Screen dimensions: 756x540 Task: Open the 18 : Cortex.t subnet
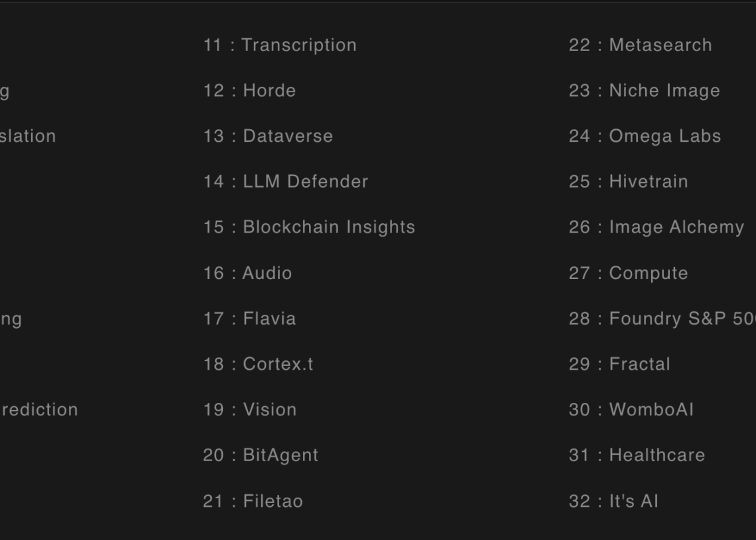258,364
